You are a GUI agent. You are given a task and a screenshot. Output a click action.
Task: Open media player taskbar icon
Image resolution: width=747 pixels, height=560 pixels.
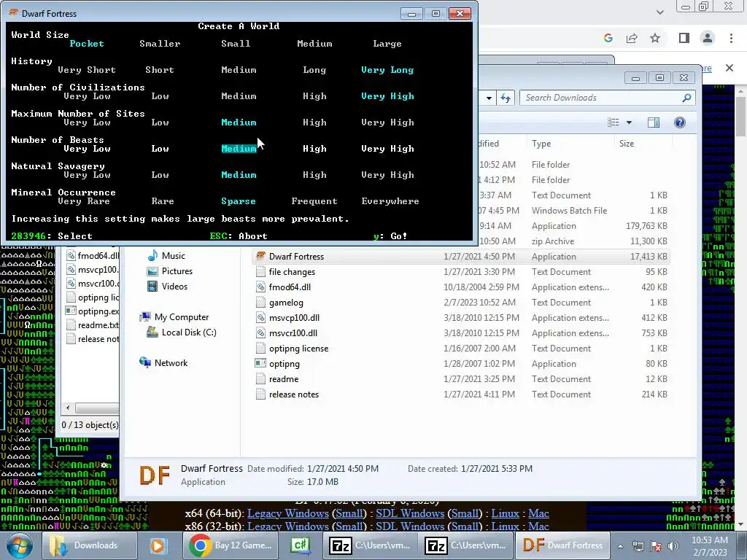[158, 545]
